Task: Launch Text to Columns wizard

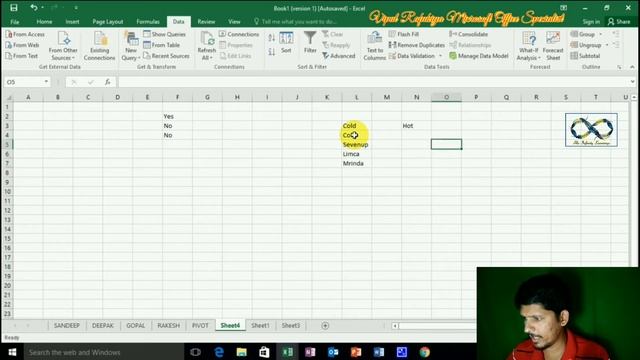Action: click(x=375, y=46)
